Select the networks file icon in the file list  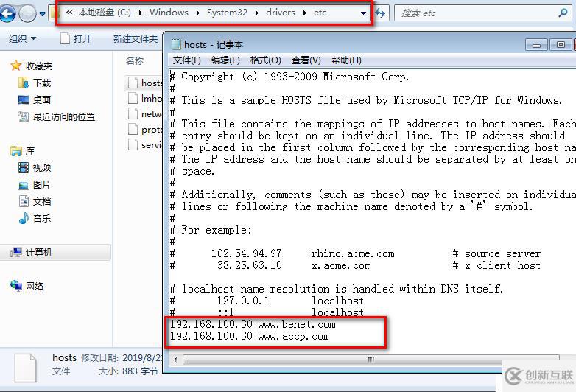pos(133,114)
